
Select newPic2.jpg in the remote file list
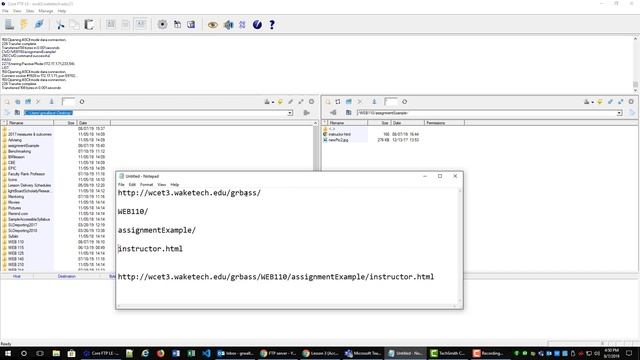(x=338, y=140)
